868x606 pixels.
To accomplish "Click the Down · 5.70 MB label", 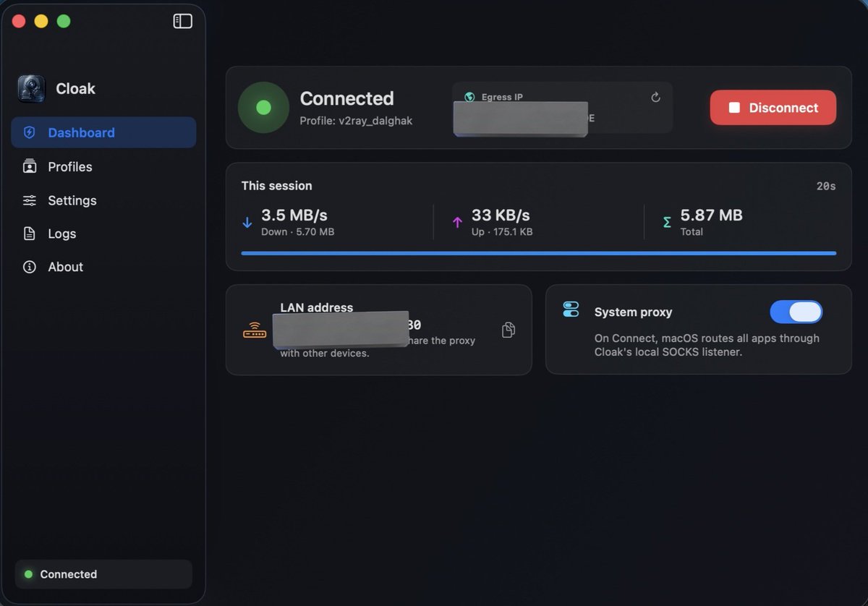I will point(298,232).
